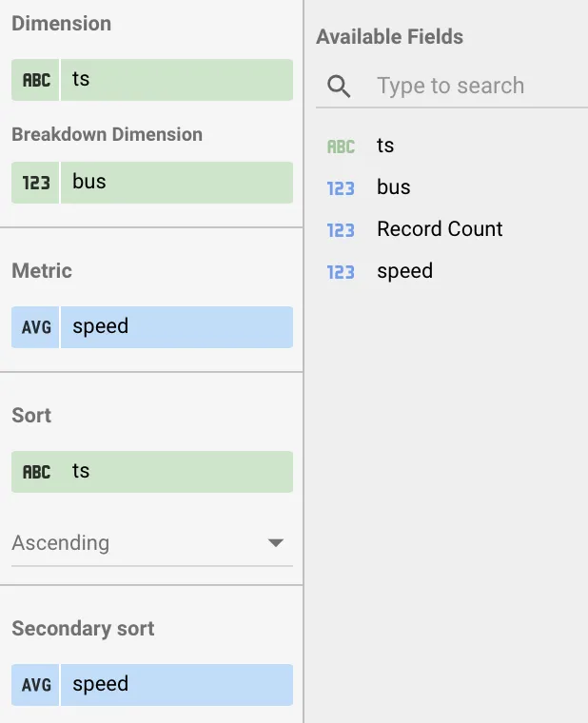This screenshot has height=723, width=588.
Task: Select the bus chip under Breakdown Dimension
Action: coord(176,182)
